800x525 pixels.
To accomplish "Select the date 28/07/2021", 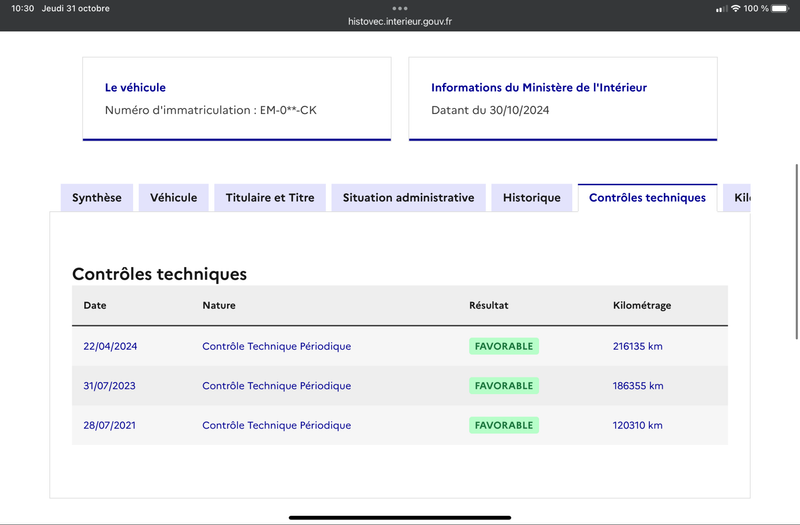I will pos(109,425).
